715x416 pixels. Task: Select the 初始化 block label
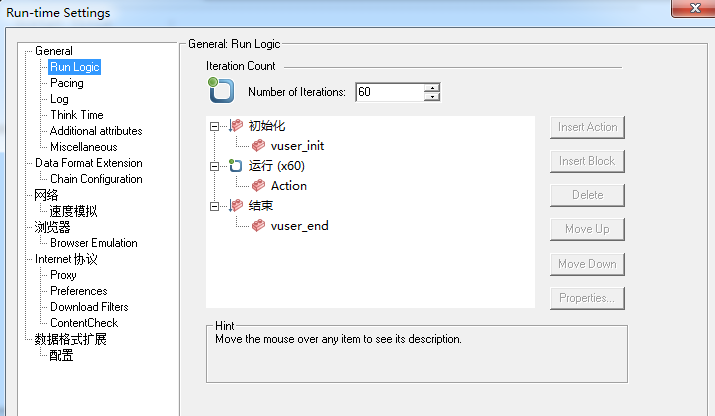[x=267, y=126]
